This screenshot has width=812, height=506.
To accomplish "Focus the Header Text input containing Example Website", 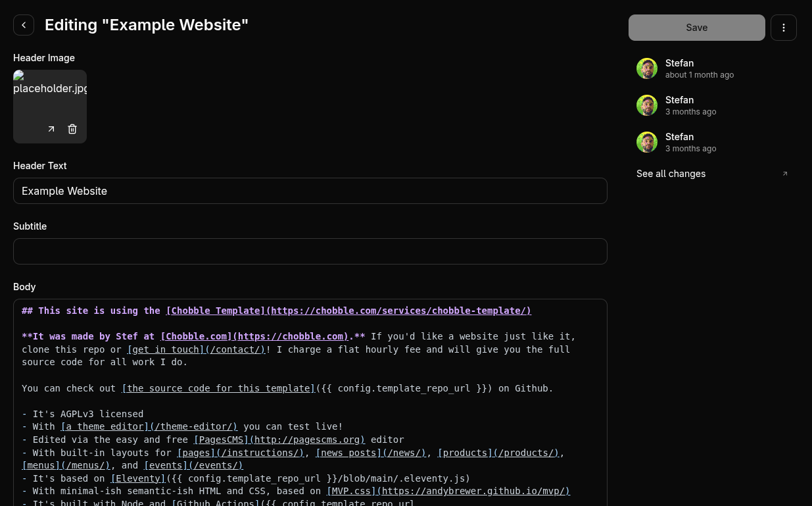I will (x=310, y=191).
